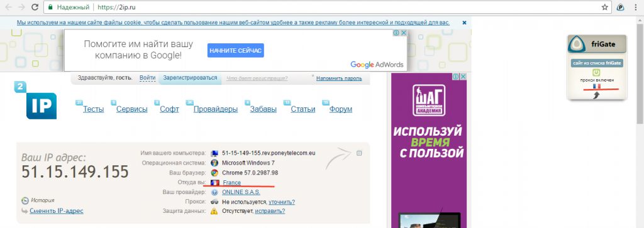Click French flag next to France

(x=214, y=183)
